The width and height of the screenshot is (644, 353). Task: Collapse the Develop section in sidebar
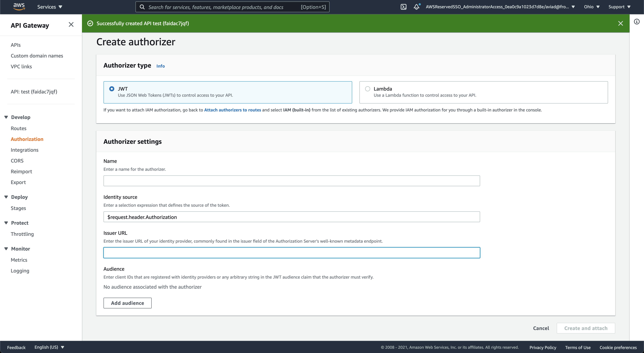tap(6, 117)
